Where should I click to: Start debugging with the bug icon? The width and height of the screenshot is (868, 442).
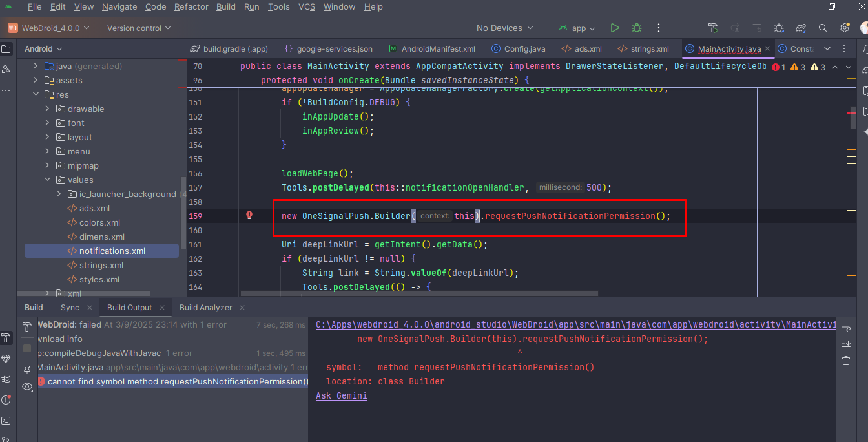tap(637, 28)
